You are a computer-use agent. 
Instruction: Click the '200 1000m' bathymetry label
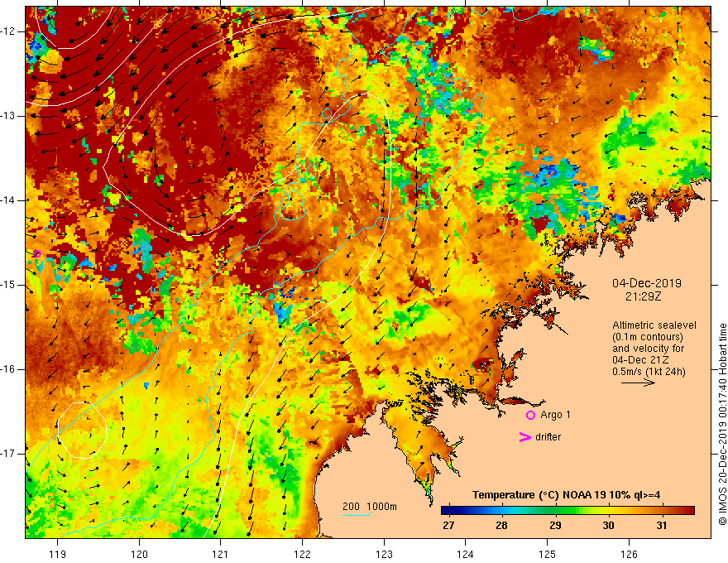[370, 507]
